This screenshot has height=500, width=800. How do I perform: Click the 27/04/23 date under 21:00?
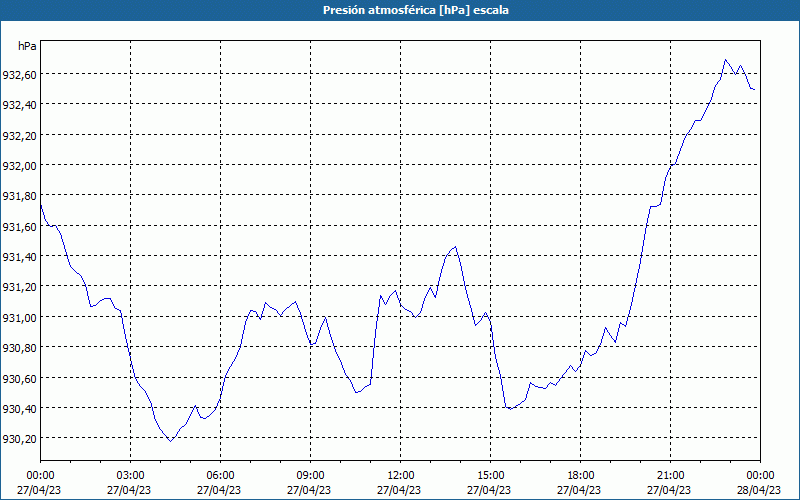point(669,490)
